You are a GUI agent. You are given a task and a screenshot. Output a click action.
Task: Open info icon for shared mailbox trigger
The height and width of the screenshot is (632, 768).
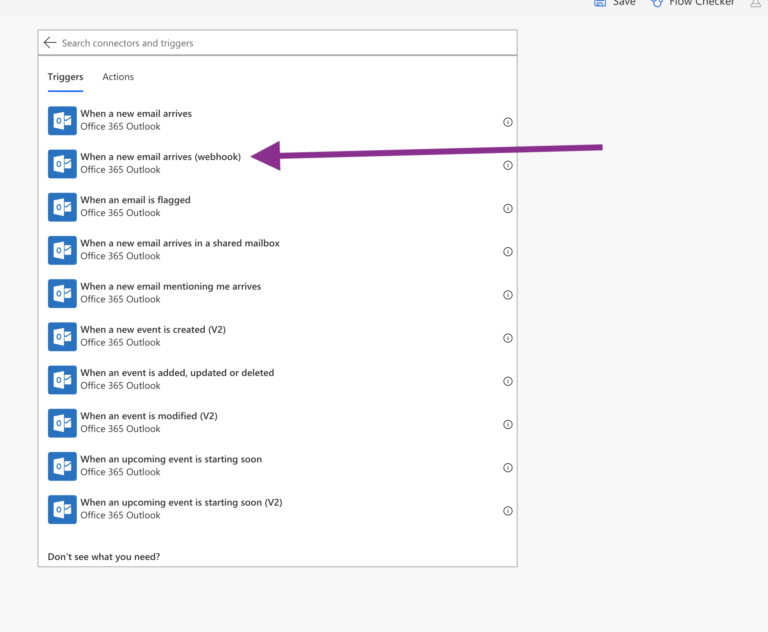[x=508, y=251]
